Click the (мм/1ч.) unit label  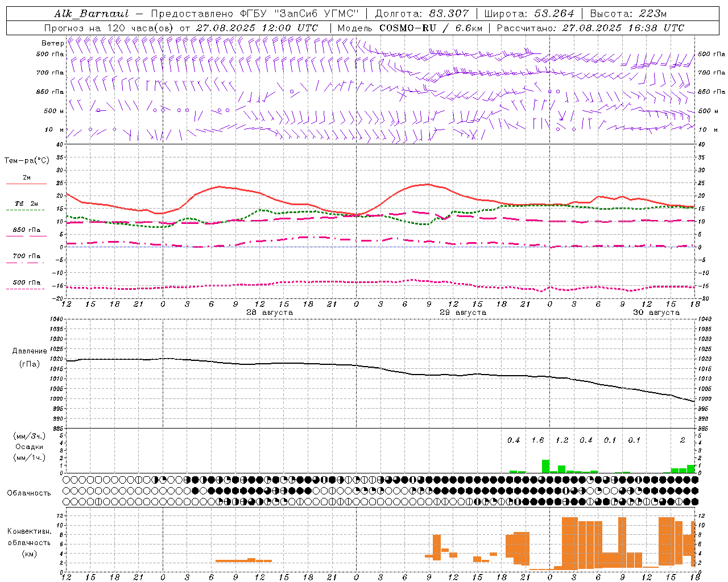point(30,458)
